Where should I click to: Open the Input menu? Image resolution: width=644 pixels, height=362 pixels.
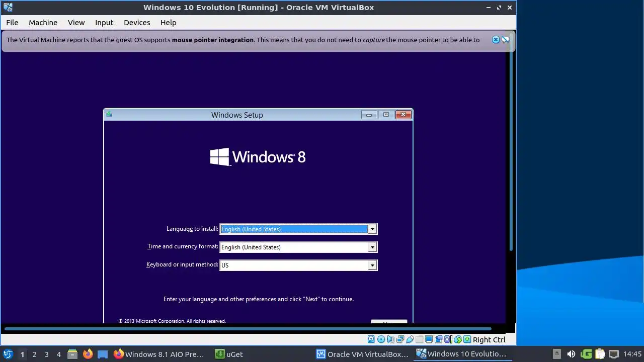tap(104, 23)
